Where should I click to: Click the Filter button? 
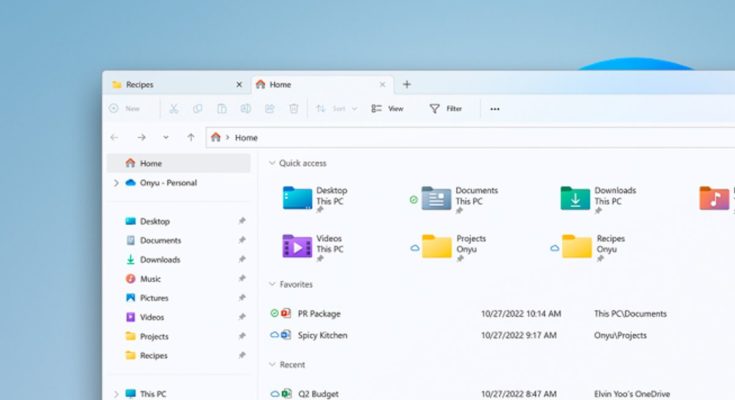[x=446, y=109]
